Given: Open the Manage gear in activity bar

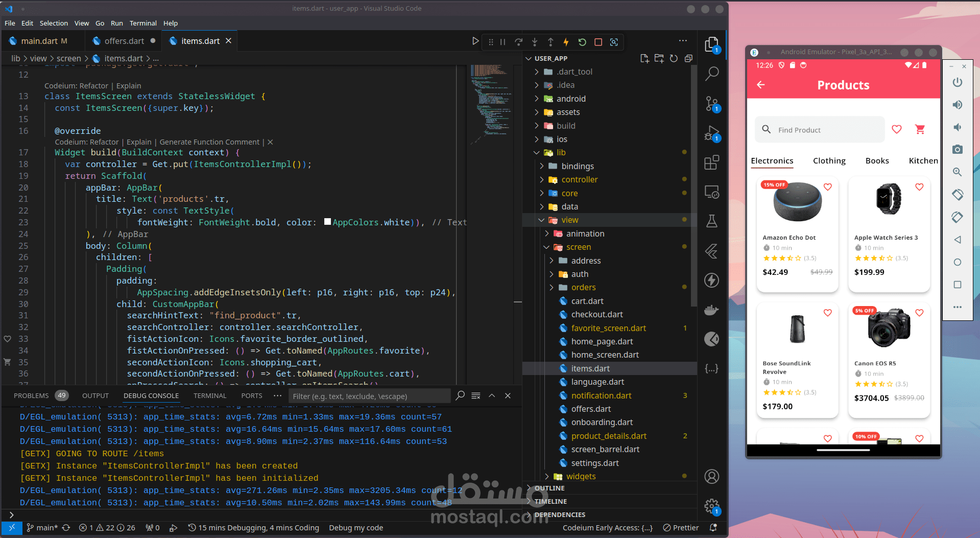Looking at the screenshot, I should pos(711,507).
